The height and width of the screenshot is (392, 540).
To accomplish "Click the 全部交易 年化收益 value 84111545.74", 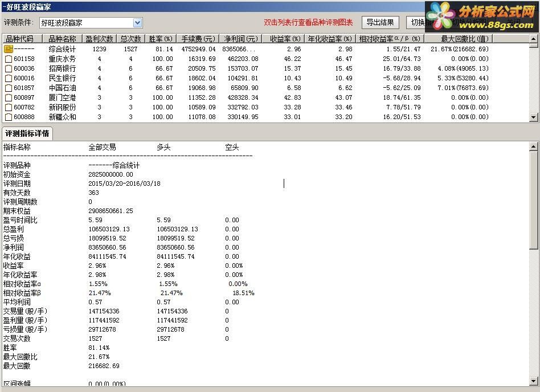I will 108,256.
